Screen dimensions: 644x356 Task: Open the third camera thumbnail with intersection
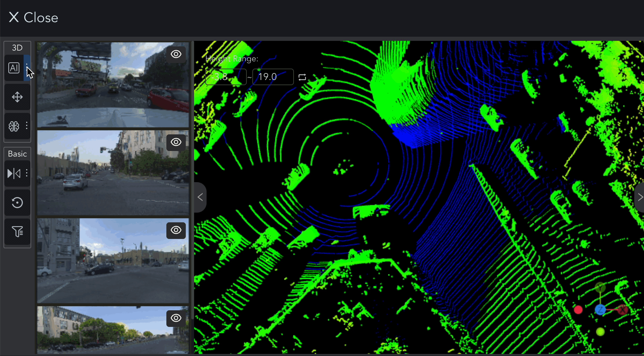(x=113, y=261)
